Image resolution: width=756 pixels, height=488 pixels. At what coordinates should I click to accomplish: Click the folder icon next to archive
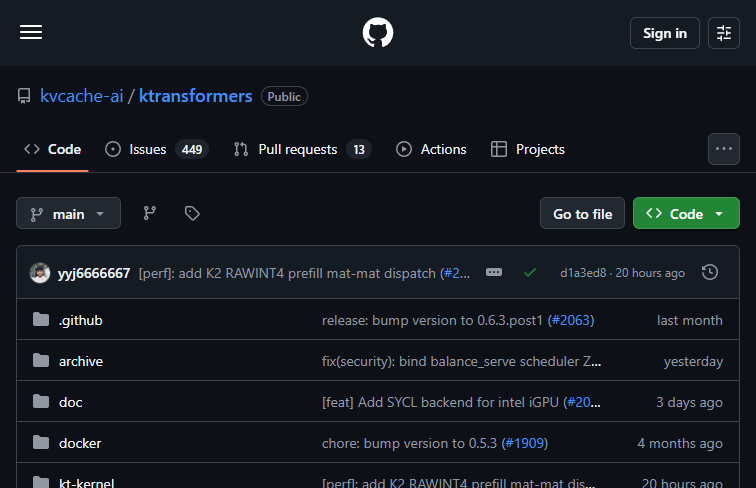(41, 360)
